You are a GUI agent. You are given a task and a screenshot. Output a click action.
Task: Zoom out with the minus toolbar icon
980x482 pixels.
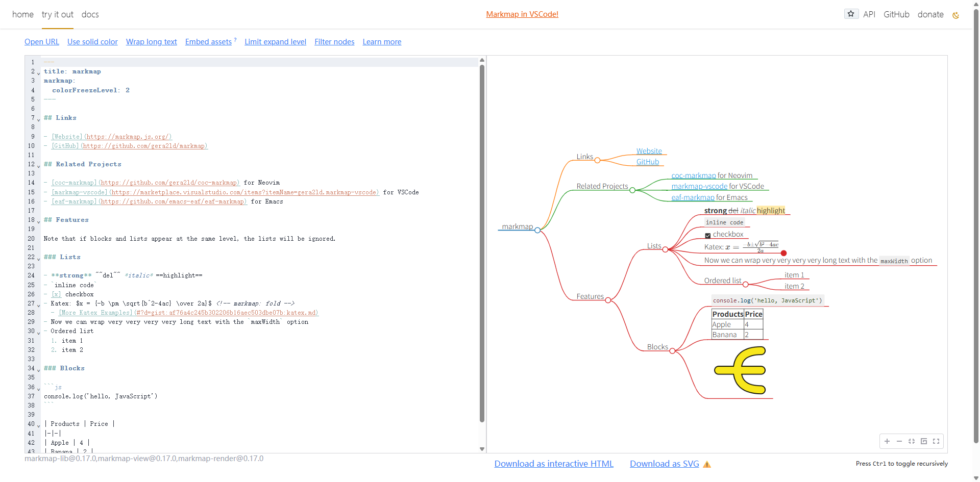pyautogui.click(x=899, y=441)
